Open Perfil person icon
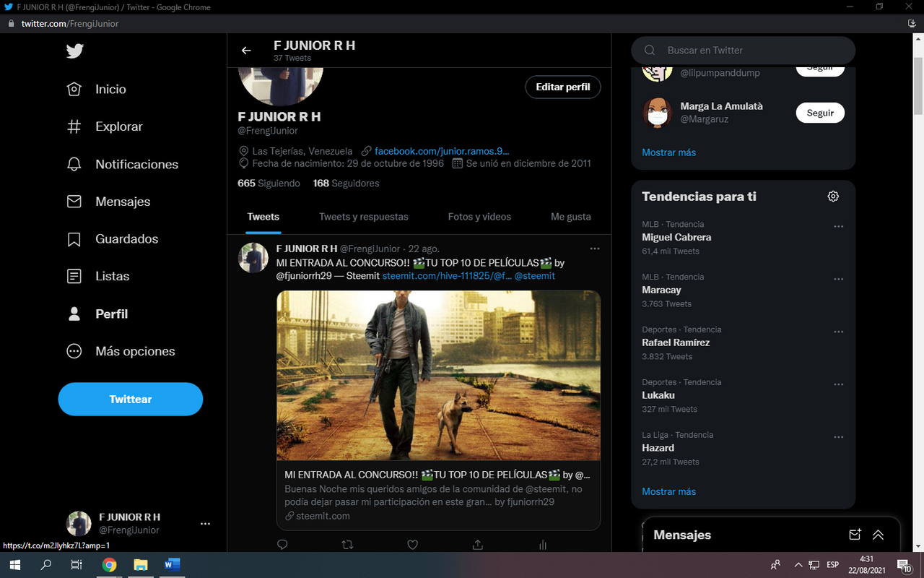This screenshot has height=578, width=924. click(x=74, y=314)
